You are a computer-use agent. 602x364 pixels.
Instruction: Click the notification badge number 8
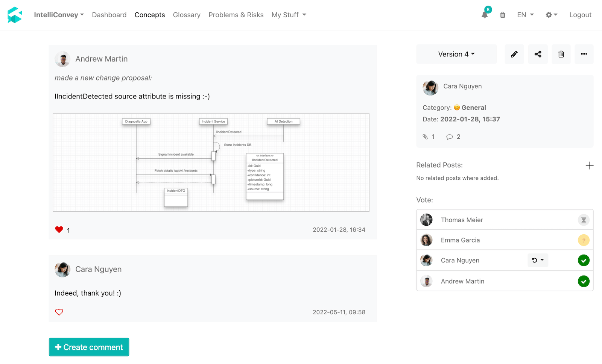coord(488,10)
